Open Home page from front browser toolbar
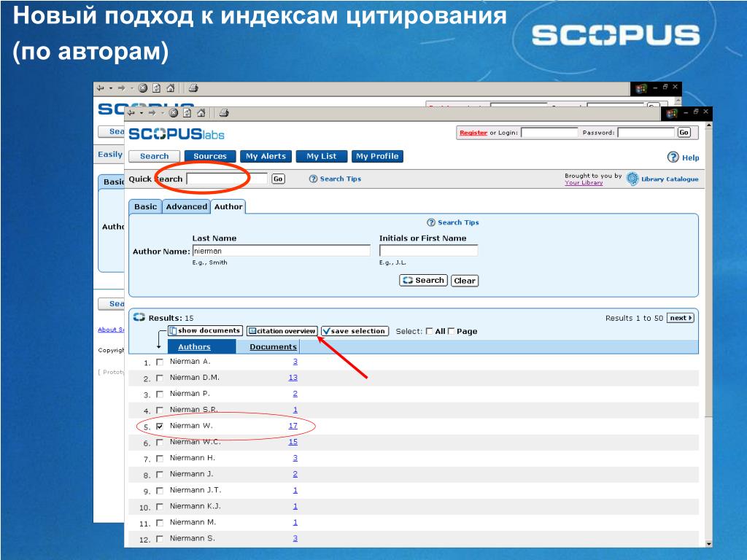The image size is (747, 560). pos(201,113)
